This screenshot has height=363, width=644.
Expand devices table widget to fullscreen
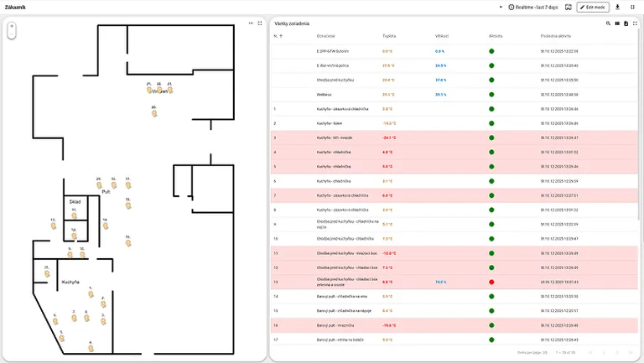click(635, 23)
